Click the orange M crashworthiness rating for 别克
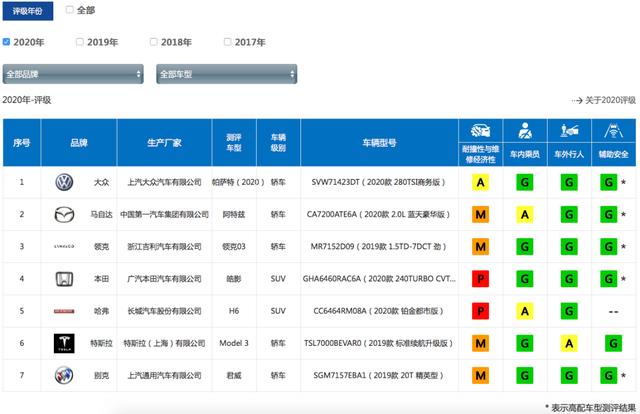The image size is (640, 414). pyautogui.click(x=480, y=375)
